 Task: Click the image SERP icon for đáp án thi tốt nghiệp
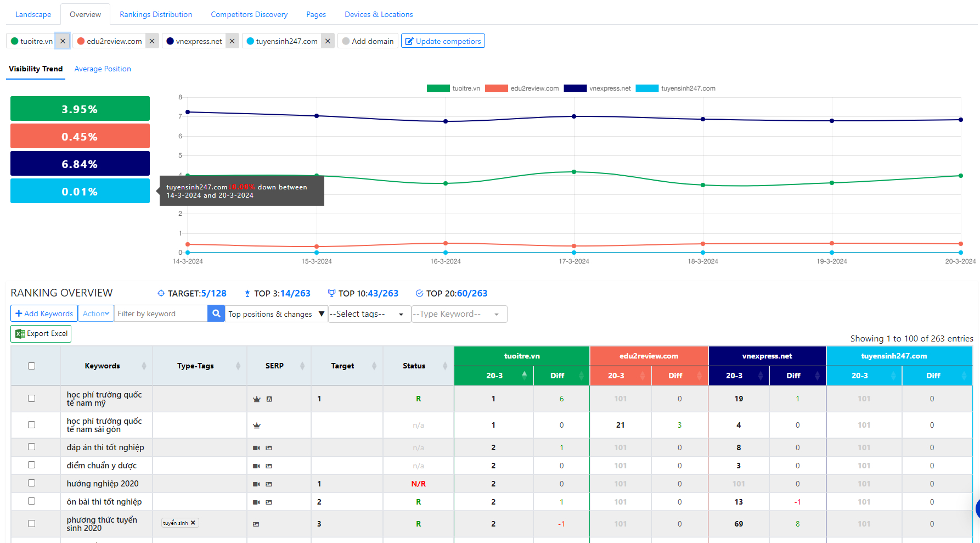[x=269, y=448]
